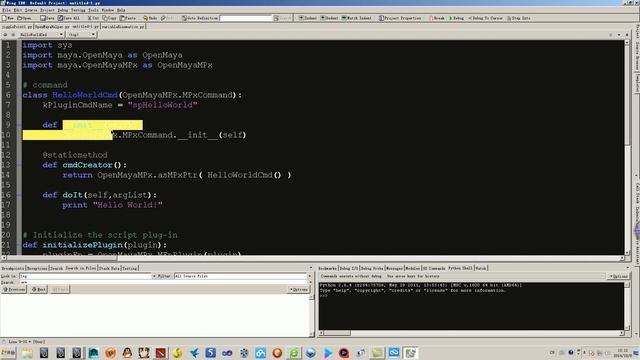640x360 pixels.
Task: Switch to the last editor file tab
Action: (x=123, y=27)
